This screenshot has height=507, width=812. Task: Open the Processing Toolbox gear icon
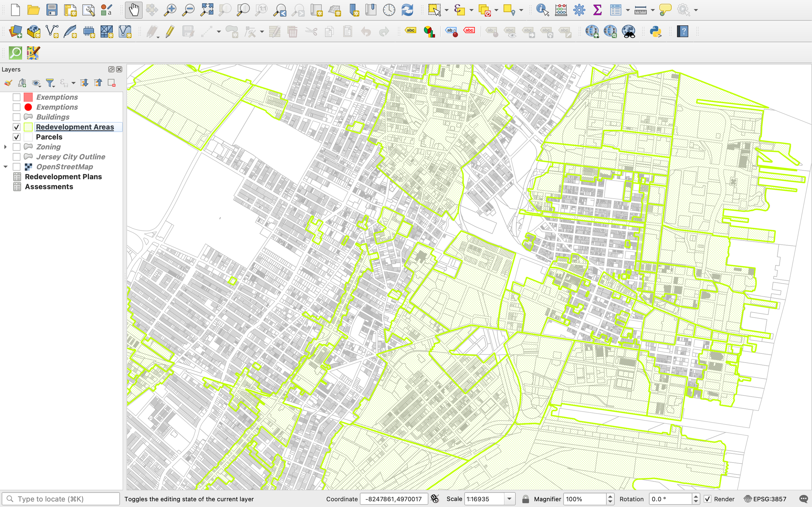[579, 10]
